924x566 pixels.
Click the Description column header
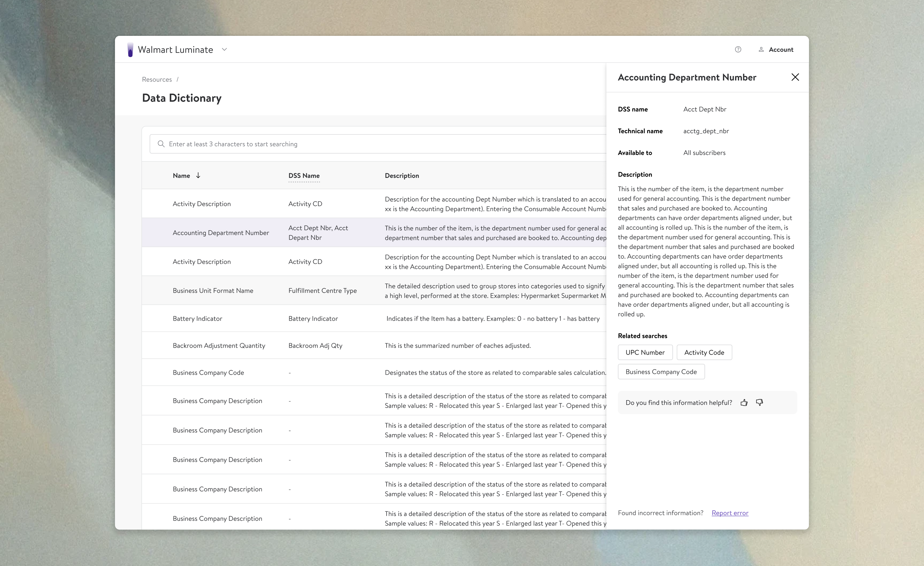pyautogui.click(x=402, y=175)
